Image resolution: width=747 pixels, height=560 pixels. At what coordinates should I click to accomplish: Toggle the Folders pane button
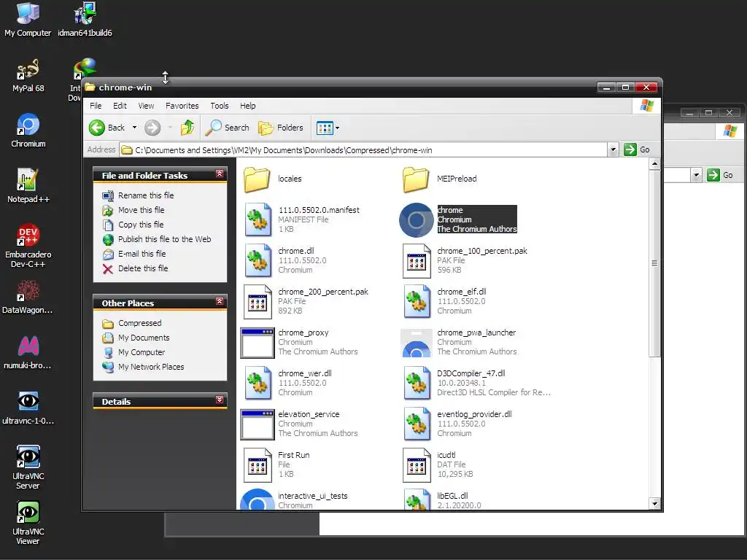coord(281,128)
